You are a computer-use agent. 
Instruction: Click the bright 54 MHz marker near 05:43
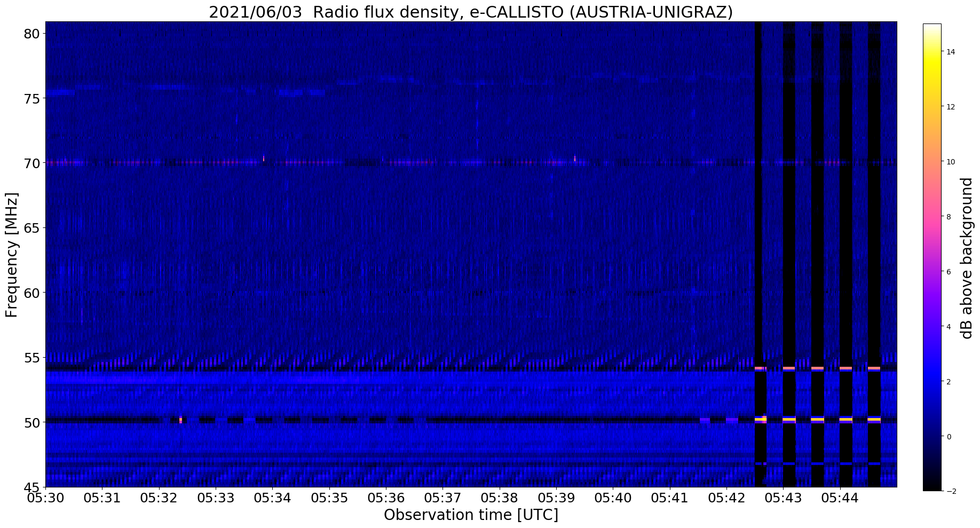click(789, 368)
